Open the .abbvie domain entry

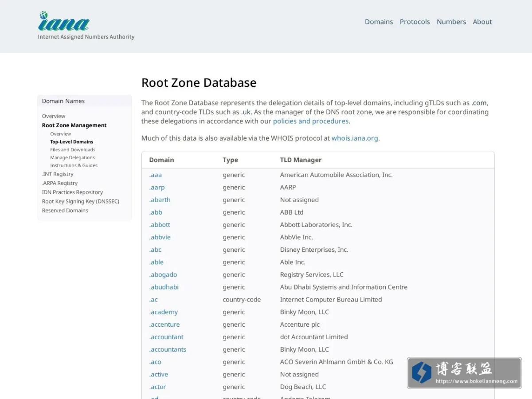(160, 237)
